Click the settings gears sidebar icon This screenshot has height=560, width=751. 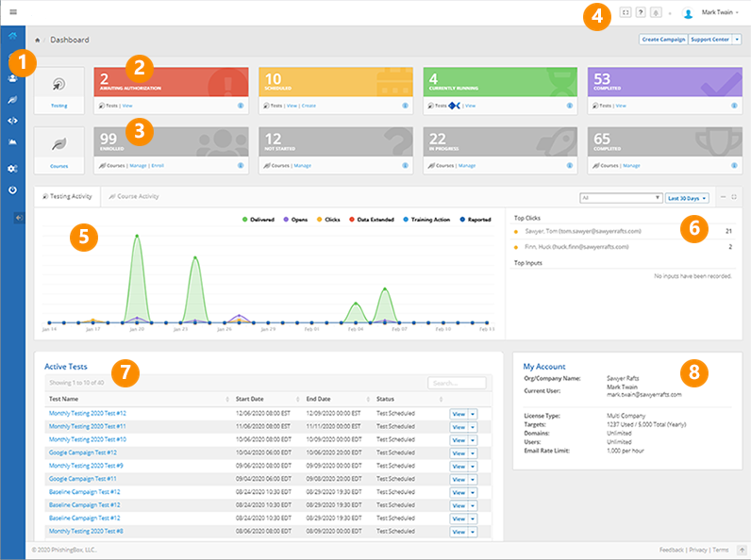pos(12,168)
